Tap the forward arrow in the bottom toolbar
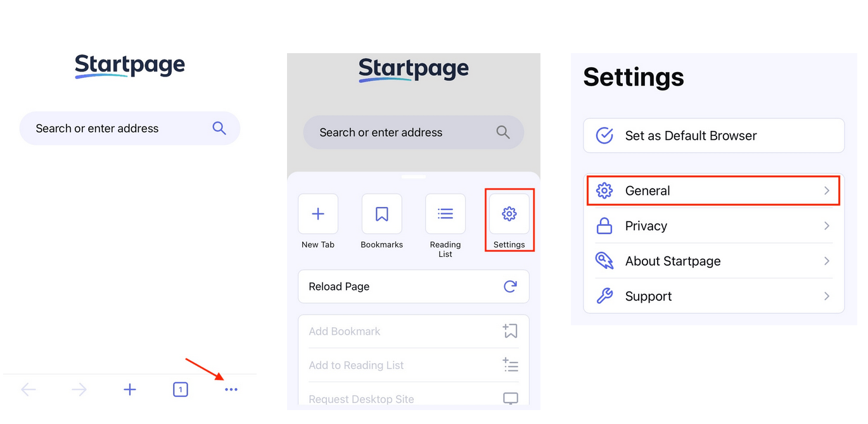 (x=79, y=390)
